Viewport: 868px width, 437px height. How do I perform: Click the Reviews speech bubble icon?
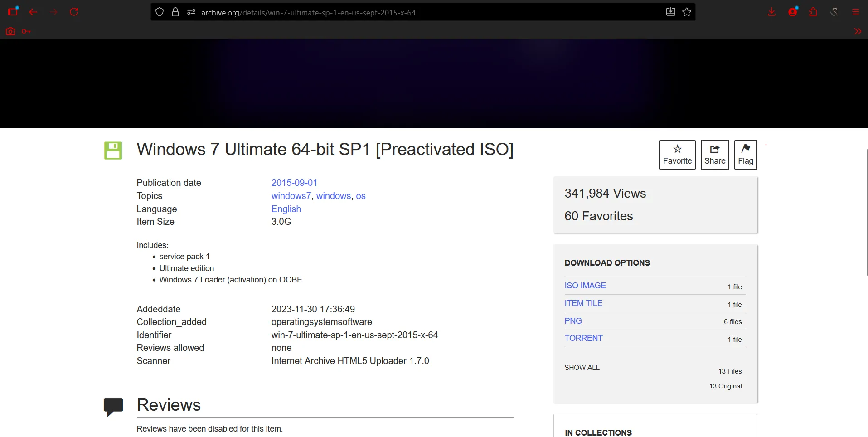[x=113, y=407]
